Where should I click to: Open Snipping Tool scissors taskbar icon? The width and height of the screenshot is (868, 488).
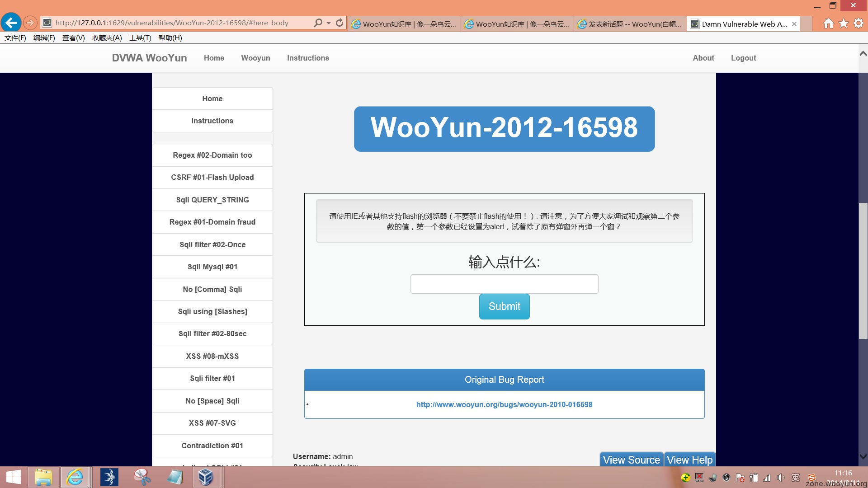coord(142,477)
